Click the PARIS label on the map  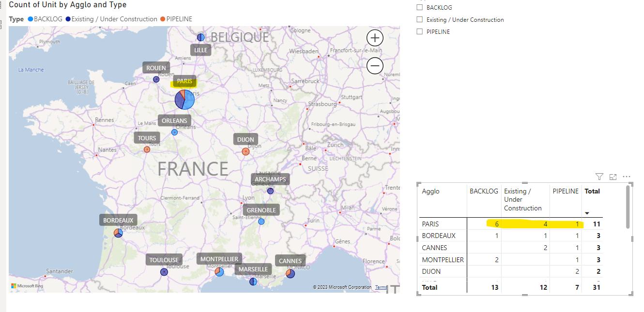coord(184,81)
